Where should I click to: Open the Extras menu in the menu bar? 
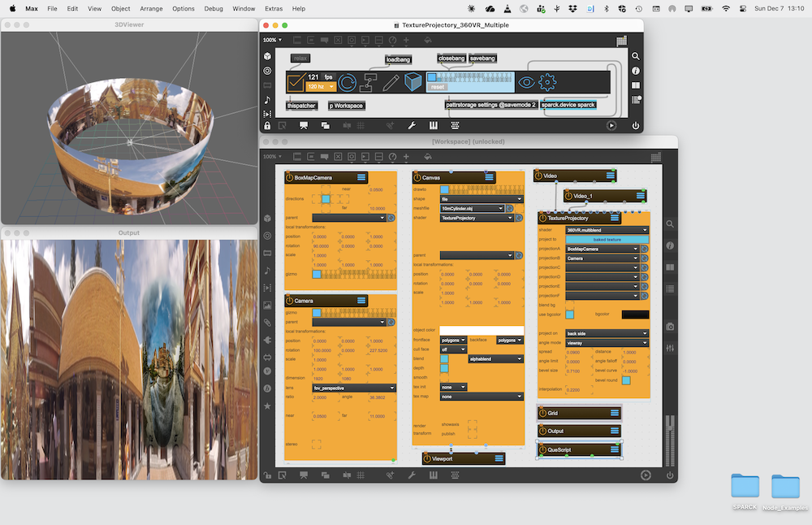click(x=274, y=8)
